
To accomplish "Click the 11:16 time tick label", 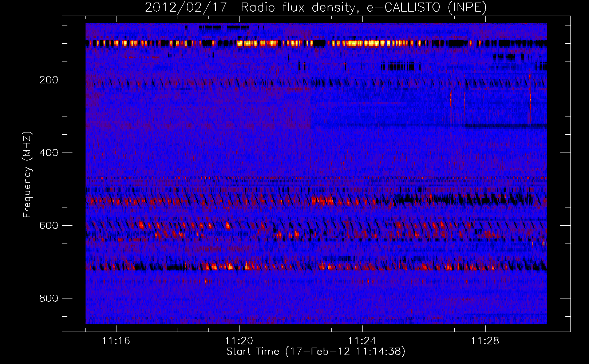I will click(116, 341).
